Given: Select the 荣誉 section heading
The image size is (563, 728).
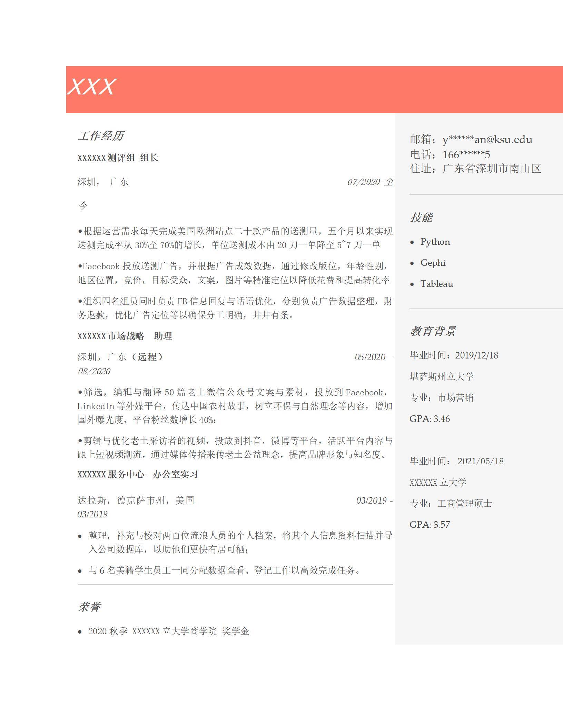Looking at the screenshot, I should pos(89,607).
